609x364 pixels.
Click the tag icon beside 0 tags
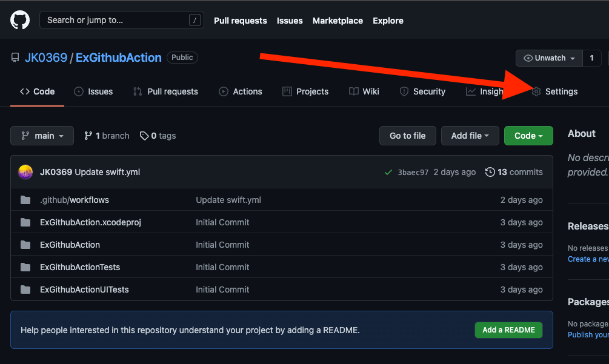coord(144,136)
